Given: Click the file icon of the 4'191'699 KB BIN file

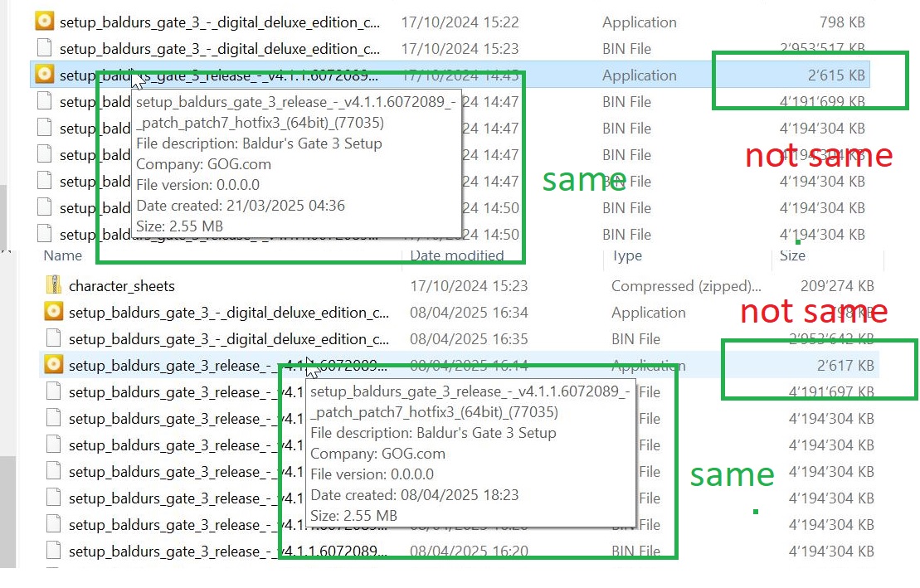Looking at the screenshot, I should (x=45, y=101).
